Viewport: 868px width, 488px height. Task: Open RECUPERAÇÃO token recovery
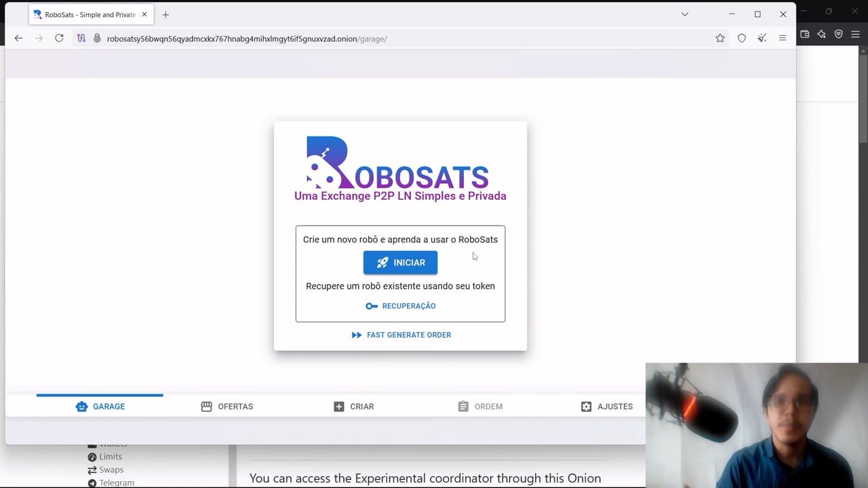(400, 306)
